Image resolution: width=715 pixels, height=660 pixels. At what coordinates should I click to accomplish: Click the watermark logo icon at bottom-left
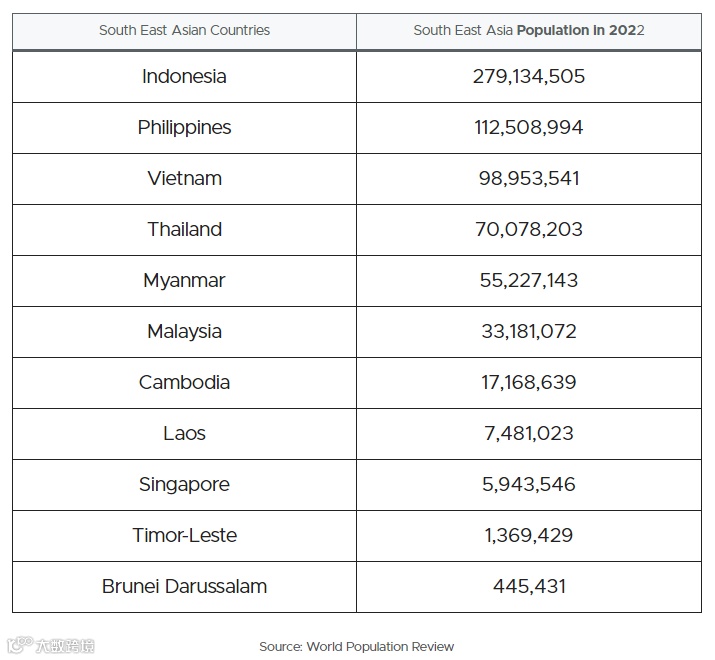point(18,646)
